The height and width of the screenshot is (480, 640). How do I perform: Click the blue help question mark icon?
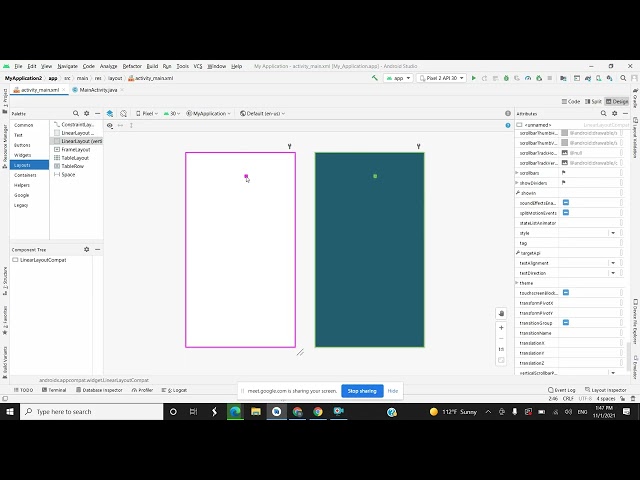pyautogui.click(x=508, y=125)
